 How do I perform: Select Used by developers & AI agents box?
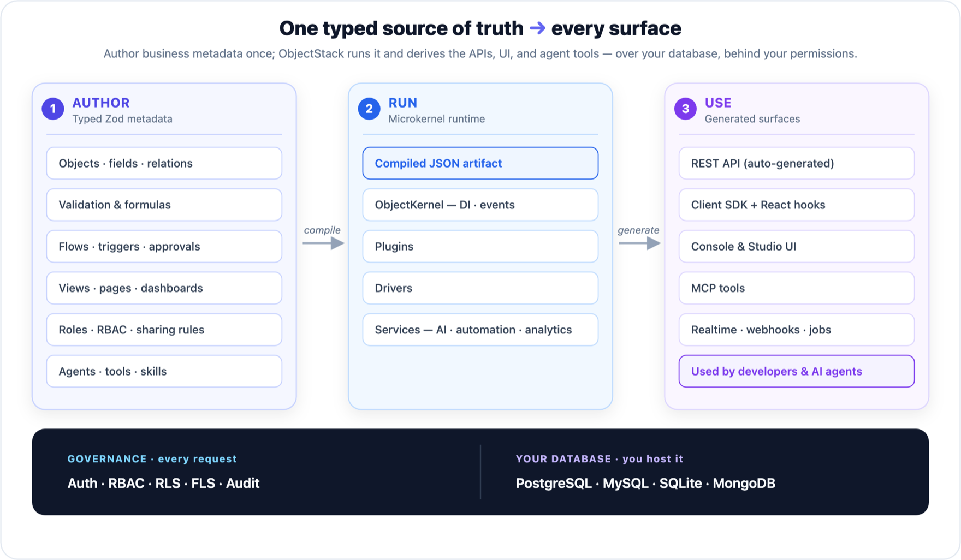click(x=797, y=371)
